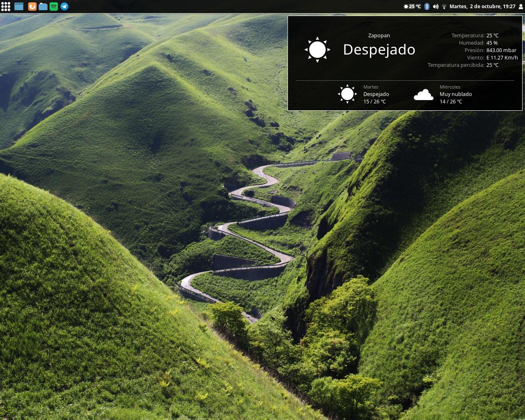The image size is (525, 420).
Task: Toggle the 25 °C weather applet in panel
Action: pyautogui.click(x=412, y=6)
